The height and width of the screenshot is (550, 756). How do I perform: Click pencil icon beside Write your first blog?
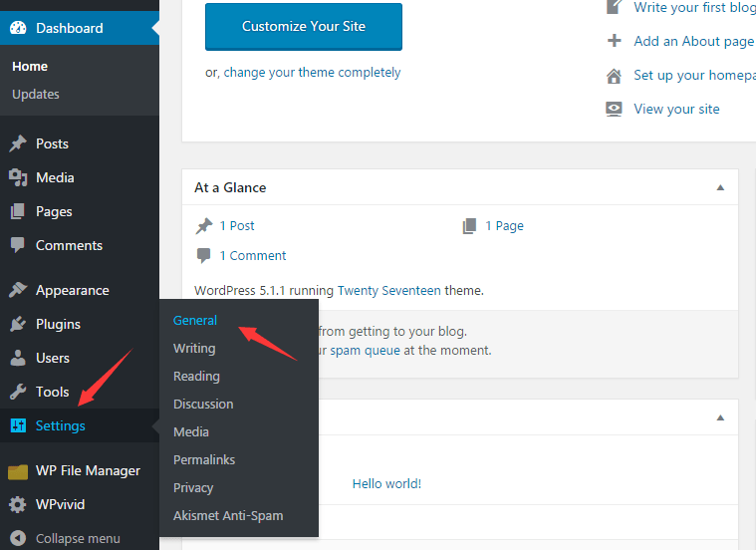(x=614, y=7)
